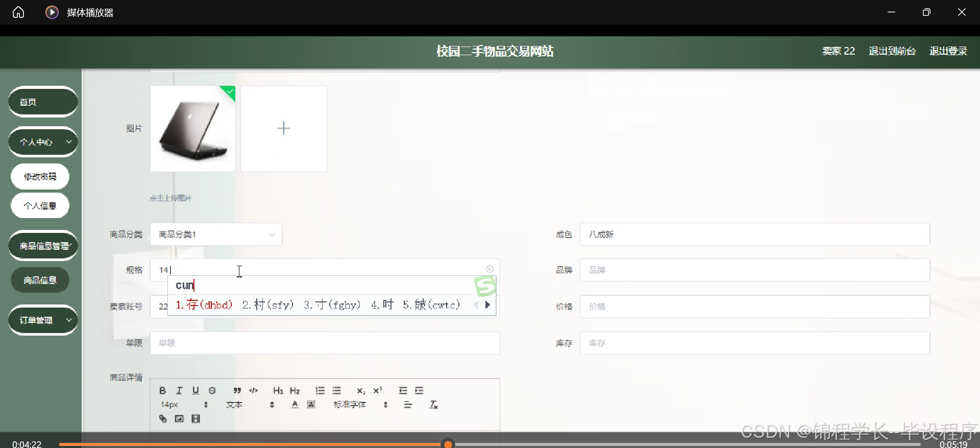Click 退出到前台 link in header

coord(892,51)
